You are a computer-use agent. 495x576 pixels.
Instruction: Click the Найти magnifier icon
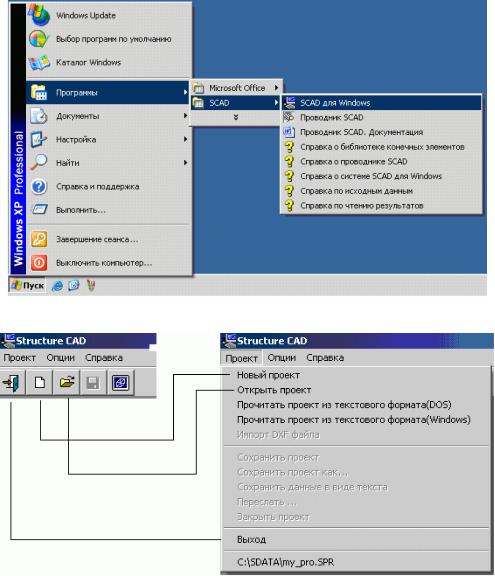[39, 162]
